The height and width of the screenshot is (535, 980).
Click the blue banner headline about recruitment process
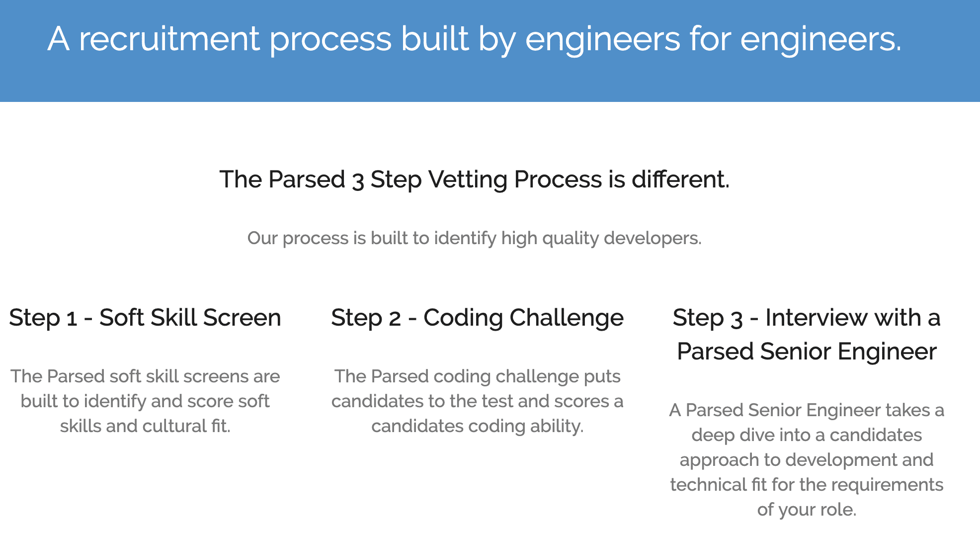click(x=475, y=39)
